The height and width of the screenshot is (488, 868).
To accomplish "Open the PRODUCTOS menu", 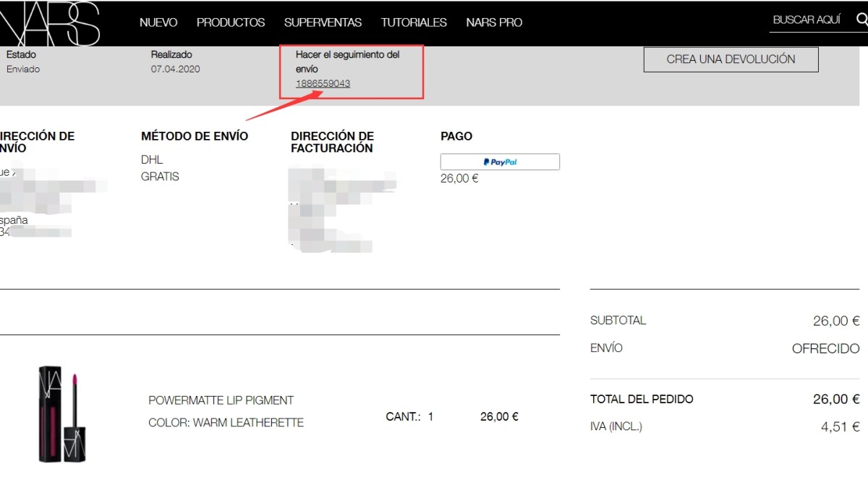I will [x=231, y=22].
